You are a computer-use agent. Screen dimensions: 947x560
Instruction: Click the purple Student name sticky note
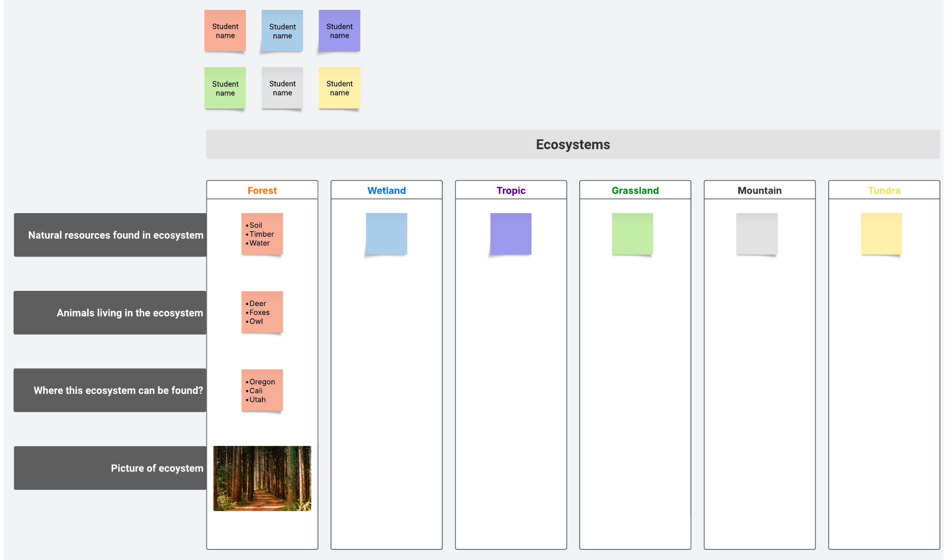[339, 31]
